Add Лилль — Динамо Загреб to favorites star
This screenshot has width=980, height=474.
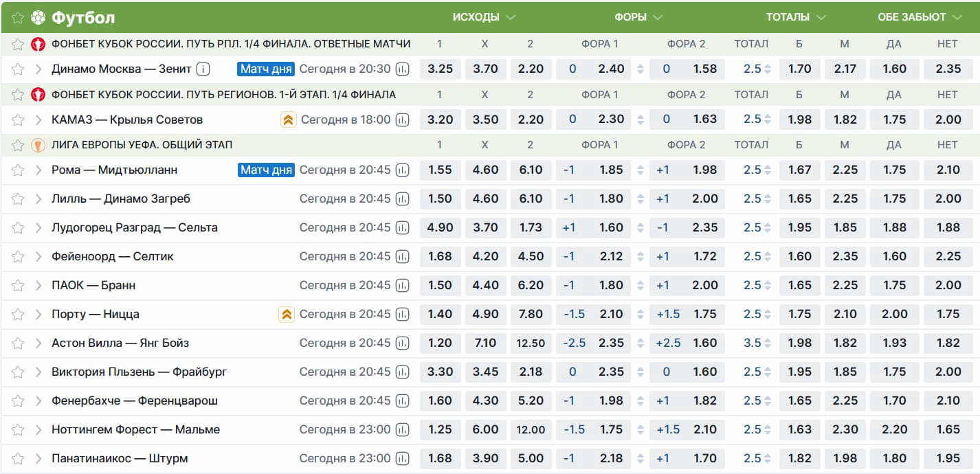pos(19,199)
